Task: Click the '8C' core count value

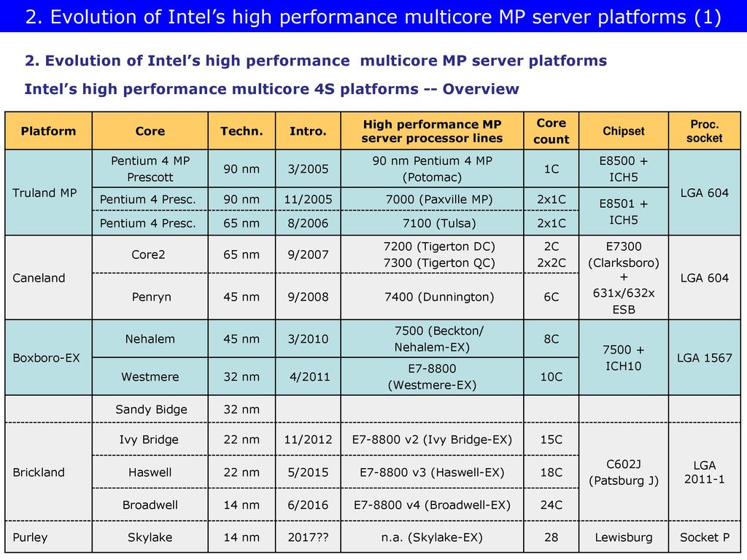Action: click(x=551, y=338)
